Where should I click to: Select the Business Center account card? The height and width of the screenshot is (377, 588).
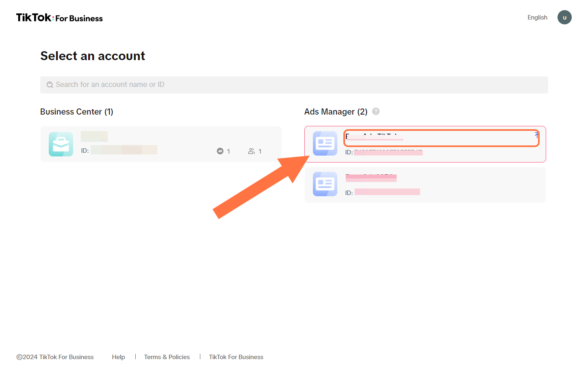pos(161,144)
